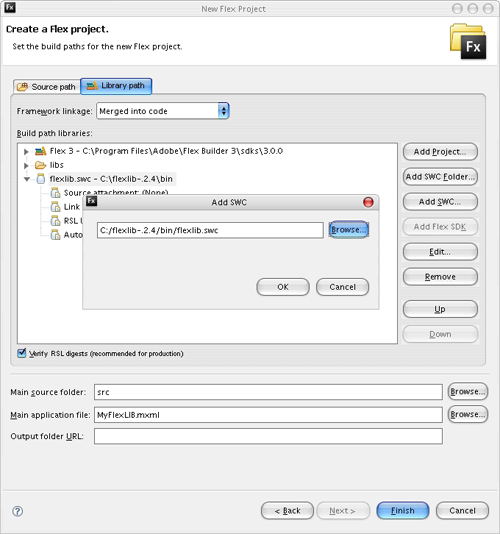Screen dimensions: 500x534
Task: Close the Add SWC dialog with red button
Action: [x=368, y=202]
